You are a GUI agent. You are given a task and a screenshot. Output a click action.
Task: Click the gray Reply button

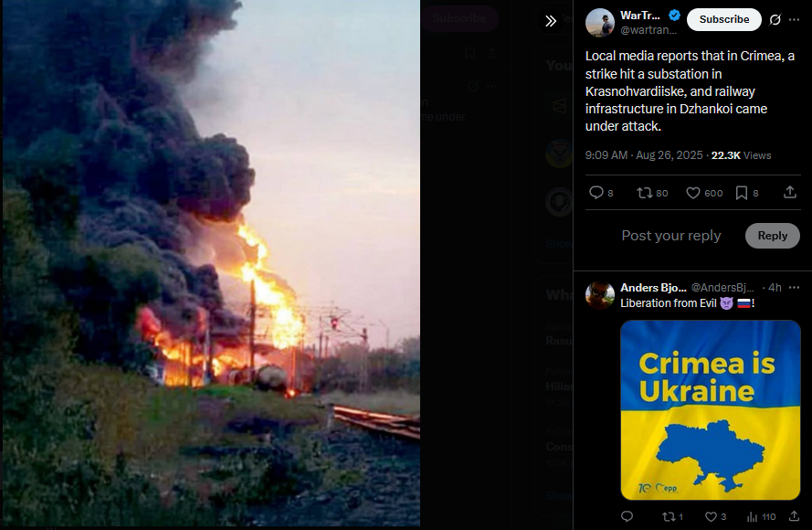click(772, 236)
